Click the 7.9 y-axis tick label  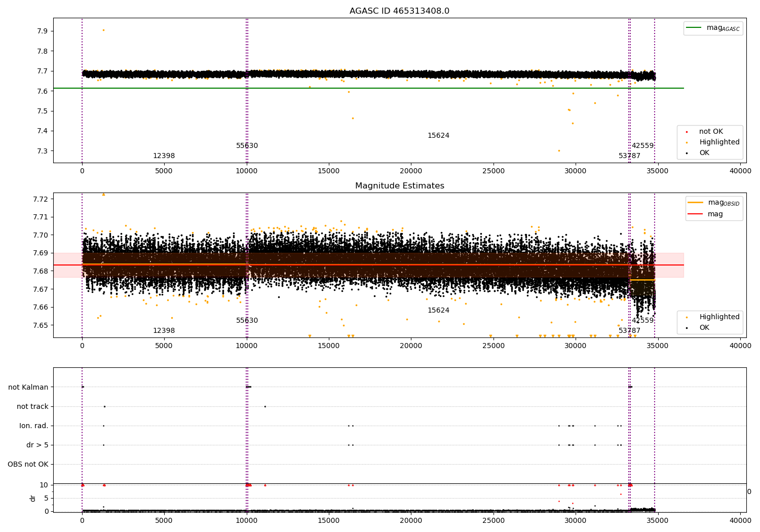click(x=43, y=31)
